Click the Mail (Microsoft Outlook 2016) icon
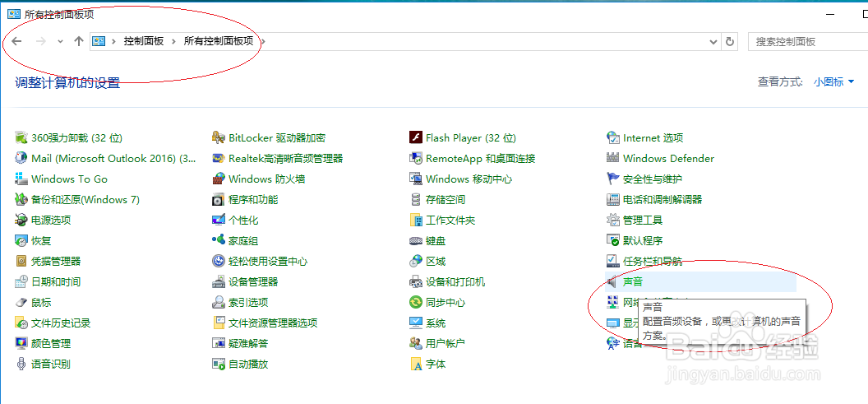This screenshot has height=404, width=868. point(21,159)
